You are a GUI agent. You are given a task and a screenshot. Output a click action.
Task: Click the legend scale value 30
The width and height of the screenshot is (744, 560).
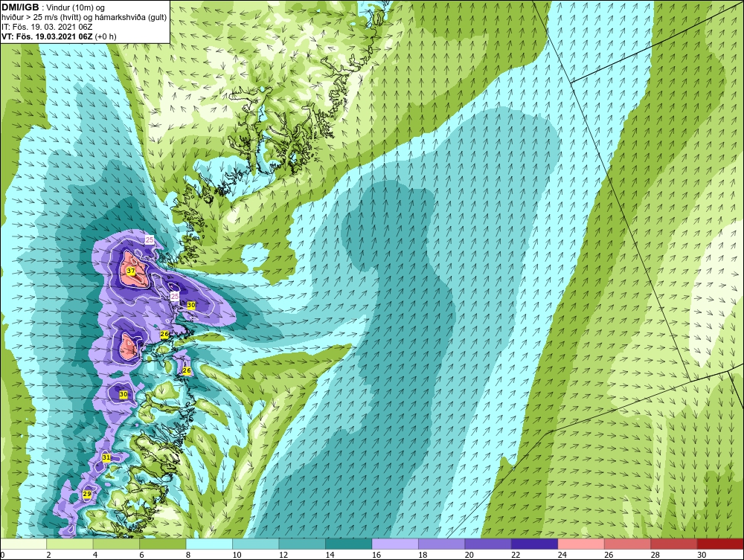pyautogui.click(x=702, y=555)
